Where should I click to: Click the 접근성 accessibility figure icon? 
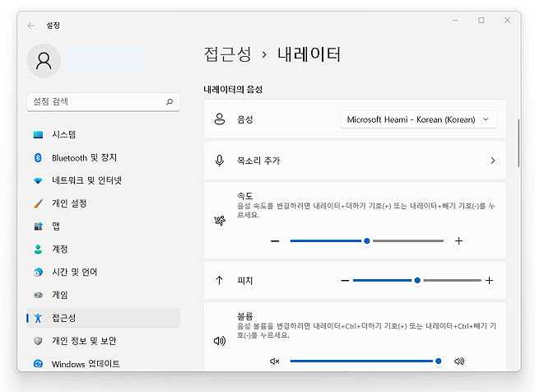(38, 318)
